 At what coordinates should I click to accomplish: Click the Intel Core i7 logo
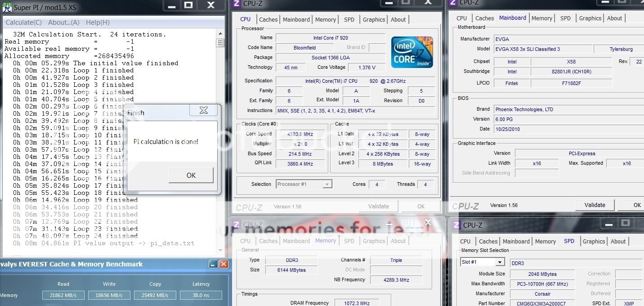tap(412, 52)
